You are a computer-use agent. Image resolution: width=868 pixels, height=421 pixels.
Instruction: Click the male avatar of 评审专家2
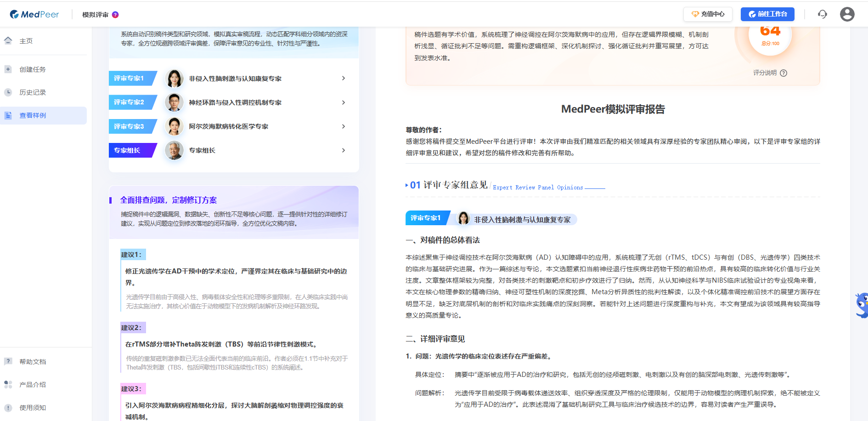[174, 102]
